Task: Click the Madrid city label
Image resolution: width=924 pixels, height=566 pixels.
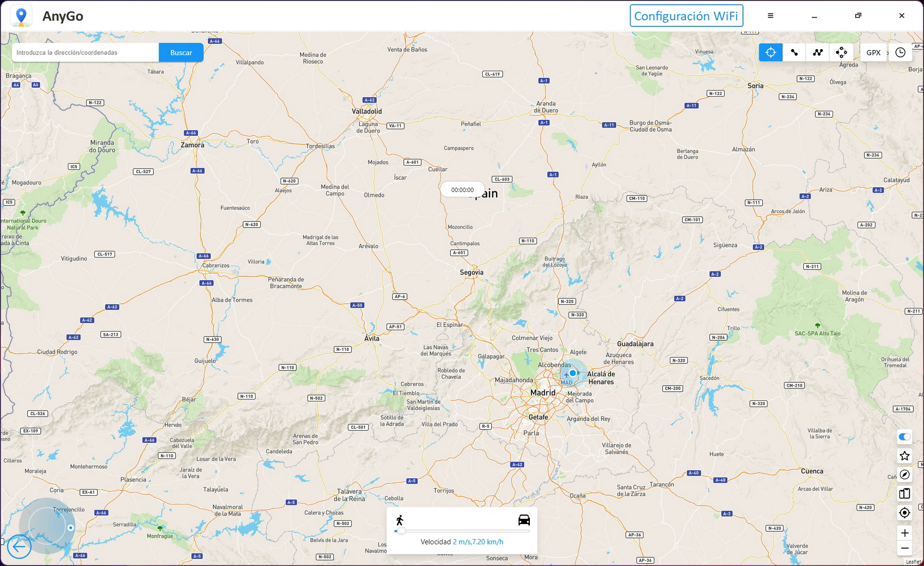Action: click(x=543, y=393)
